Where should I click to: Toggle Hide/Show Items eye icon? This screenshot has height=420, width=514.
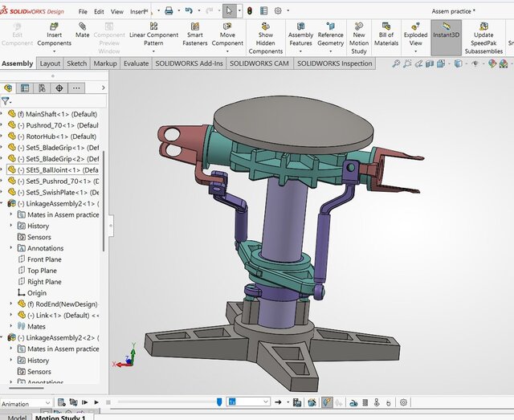click(475, 63)
